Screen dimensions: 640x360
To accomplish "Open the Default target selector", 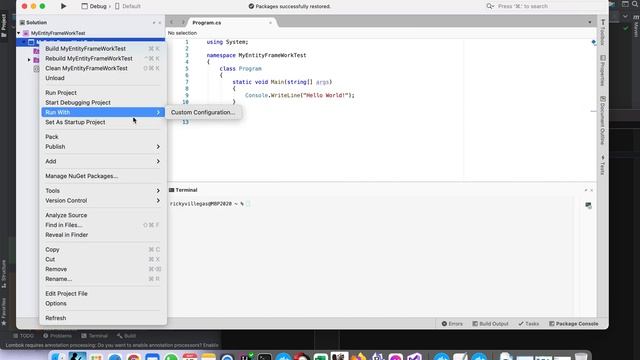I will click(128, 6).
